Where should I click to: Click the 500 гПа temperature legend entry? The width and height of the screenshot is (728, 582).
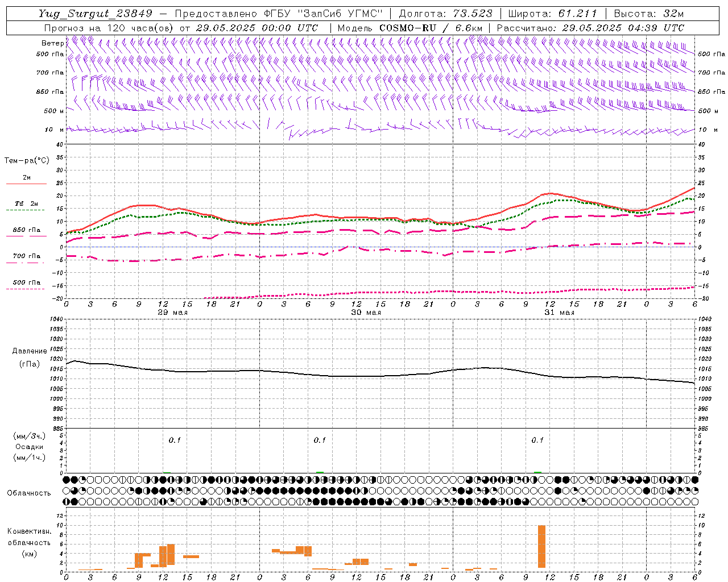point(26,282)
